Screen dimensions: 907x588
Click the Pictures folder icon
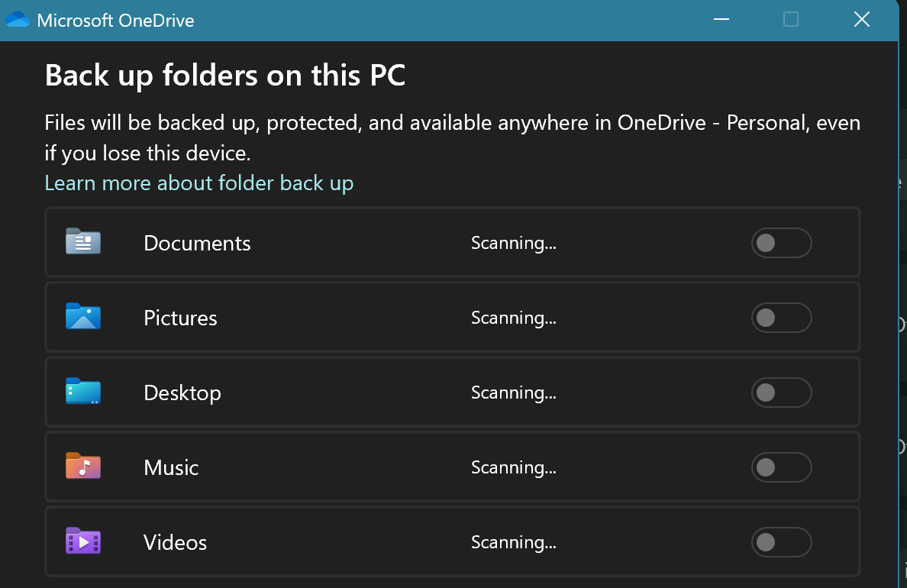(83, 317)
